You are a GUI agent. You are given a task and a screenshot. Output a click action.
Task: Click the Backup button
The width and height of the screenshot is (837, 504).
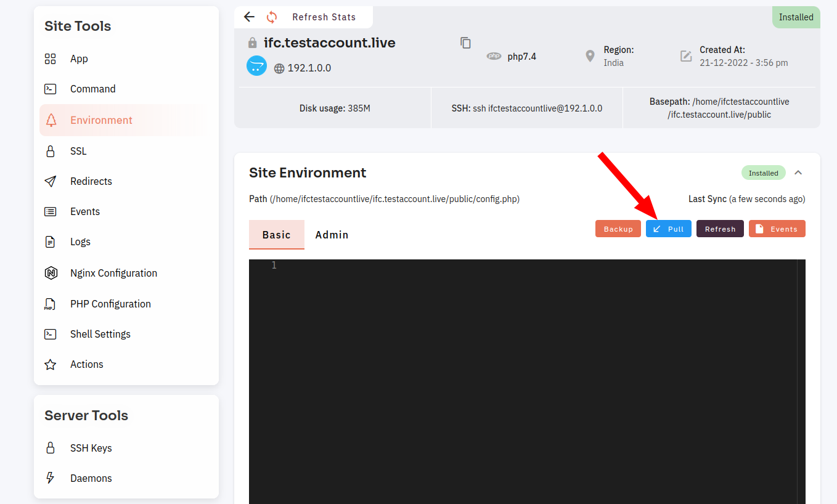pos(618,229)
